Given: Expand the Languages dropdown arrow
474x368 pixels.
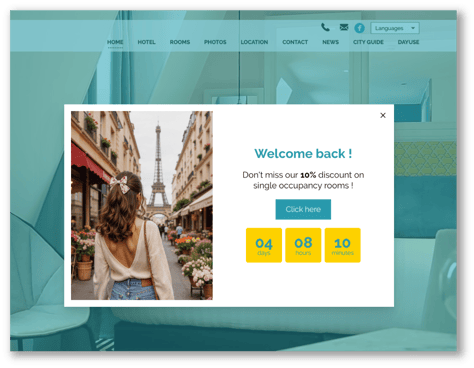Looking at the screenshot, I should pyautogui.click(x=413, y=28).
